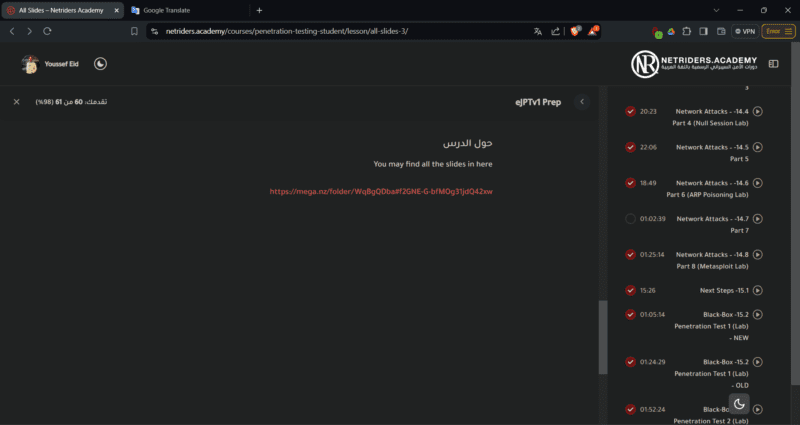
Task: Click the Netriders Academy logo
Action: (x=694, y=64)
